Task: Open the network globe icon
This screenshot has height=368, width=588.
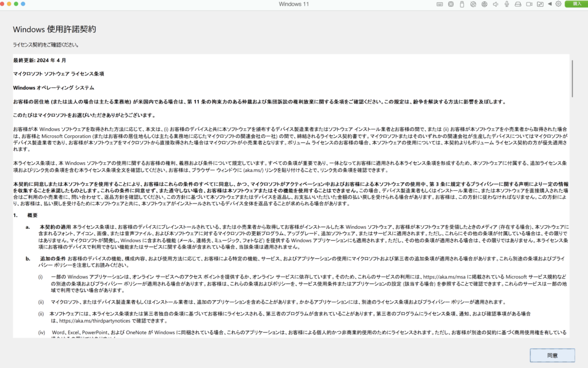Action: (x=483, y=4)
